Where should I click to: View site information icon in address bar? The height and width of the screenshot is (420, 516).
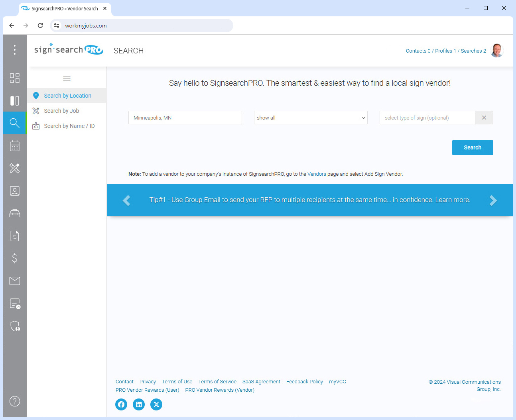[57, 26]
